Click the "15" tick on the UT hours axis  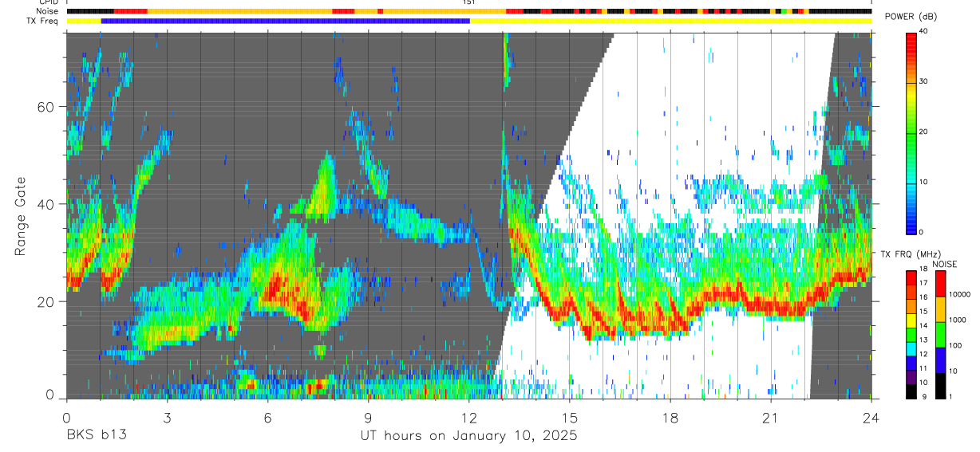point(569,419)
